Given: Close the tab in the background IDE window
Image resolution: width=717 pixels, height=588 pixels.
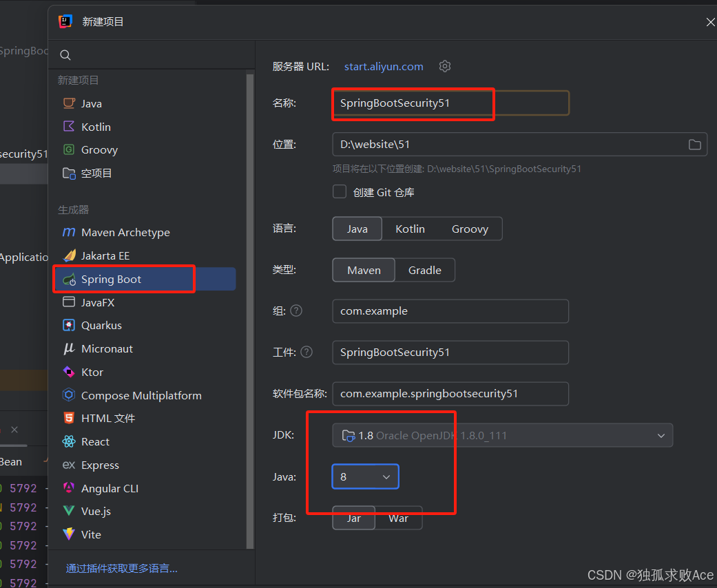Looking at the screenshot, I should coord(14,430).
